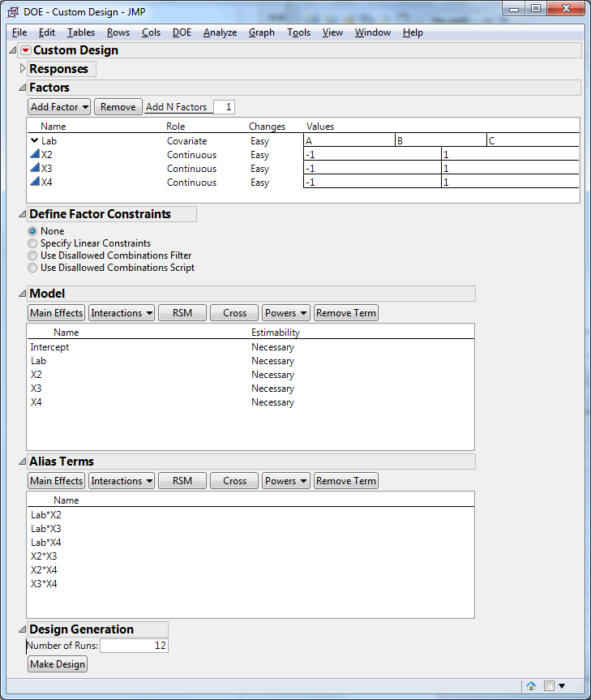Click the X3 continuous factor icon
The height and width of the screenshot is (700, 591).
35,168
